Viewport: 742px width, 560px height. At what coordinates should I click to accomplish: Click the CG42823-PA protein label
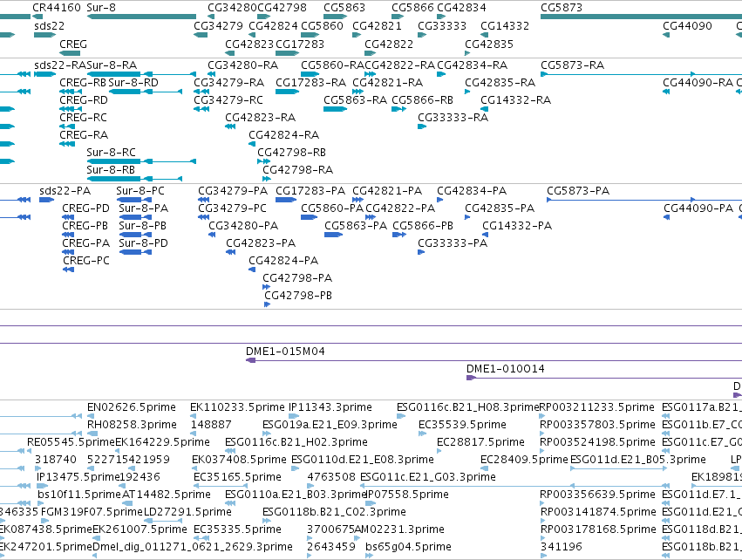tap(261, 242)
